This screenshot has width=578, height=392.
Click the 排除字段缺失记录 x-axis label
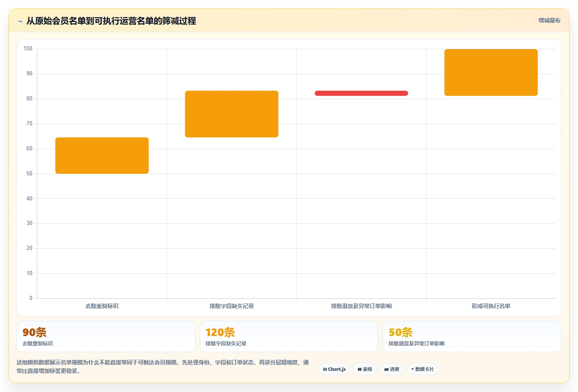tap(232, 306)
